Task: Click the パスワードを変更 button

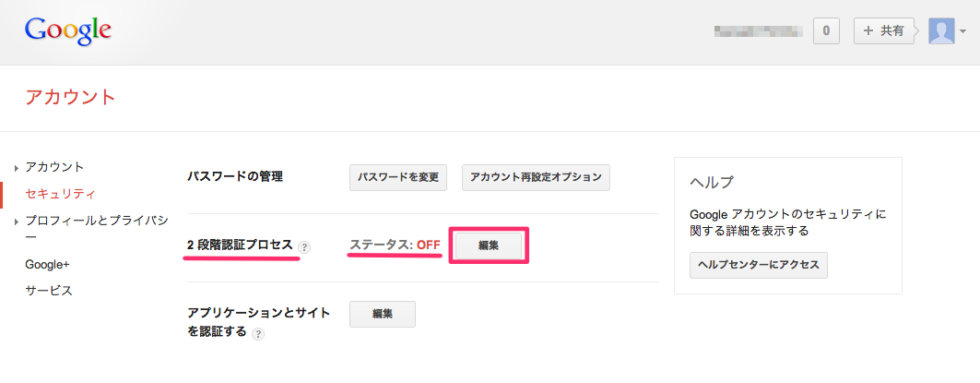Action: pos(398,176)
